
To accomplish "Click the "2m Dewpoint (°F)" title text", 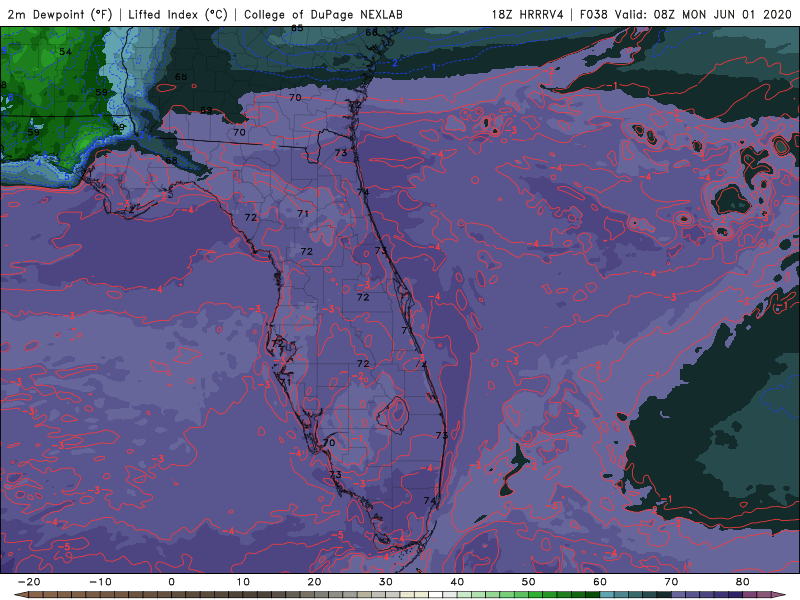I will [x=60, y=14].
